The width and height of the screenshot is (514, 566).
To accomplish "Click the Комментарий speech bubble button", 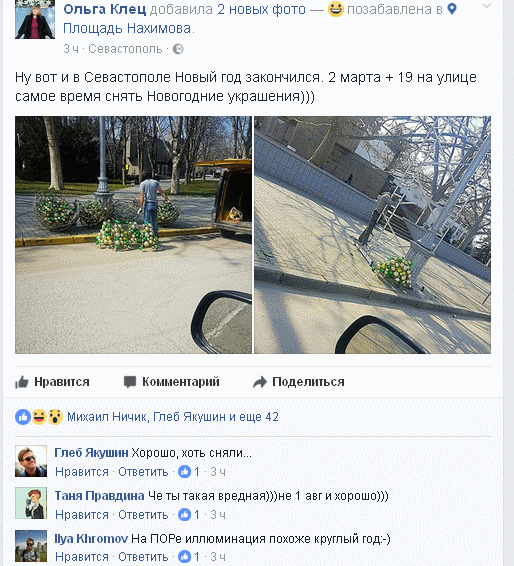I will [171, 382].
